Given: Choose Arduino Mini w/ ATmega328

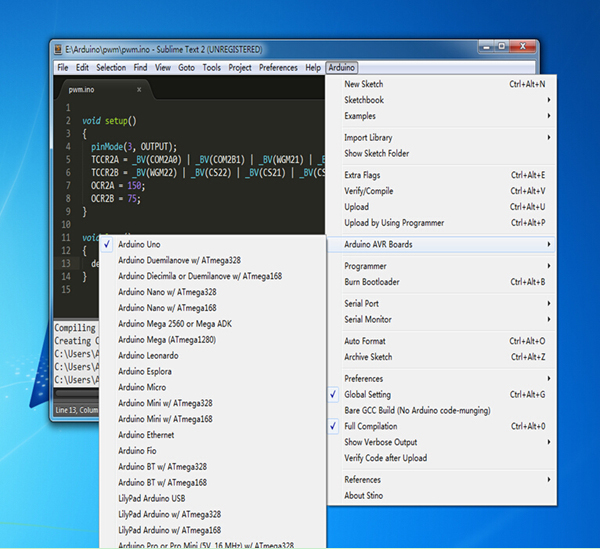Looking at the screenshot, I should [x=213, y=403].
